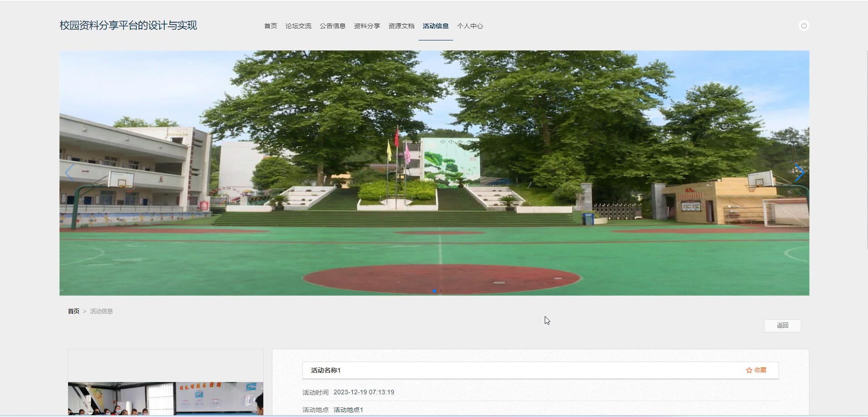Open 个人中心 in the navigation bar
Viewport: 868px width, 417px height.
tap(470, 26)
